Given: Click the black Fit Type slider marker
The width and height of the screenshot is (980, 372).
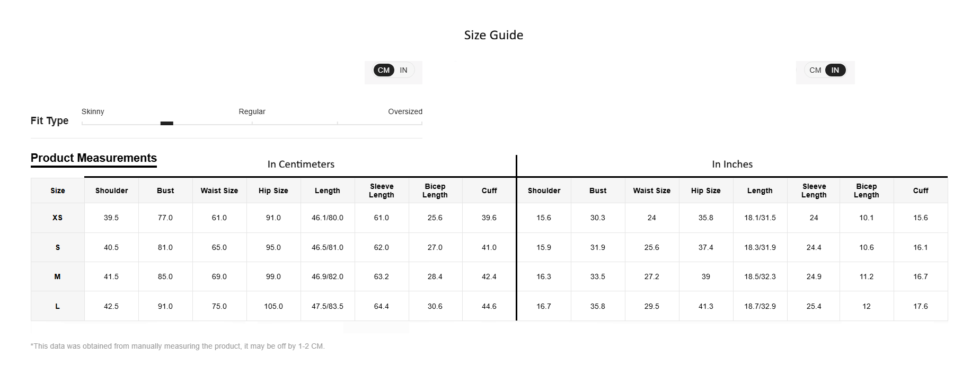Looking at the screenshot, I should [x=167, y=123].
